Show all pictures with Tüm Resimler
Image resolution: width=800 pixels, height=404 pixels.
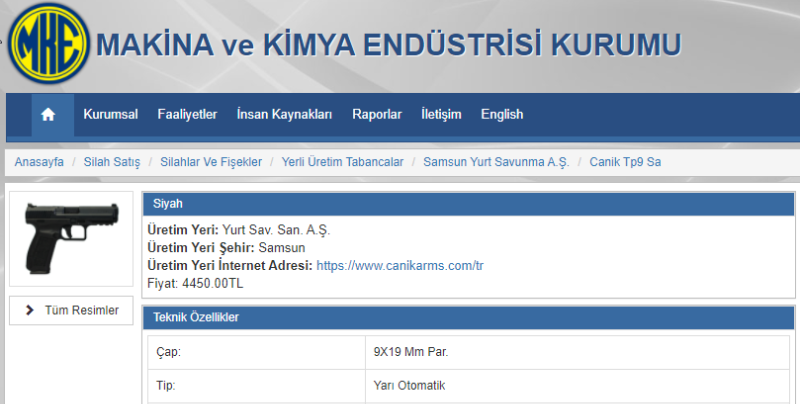coord(71,310)
